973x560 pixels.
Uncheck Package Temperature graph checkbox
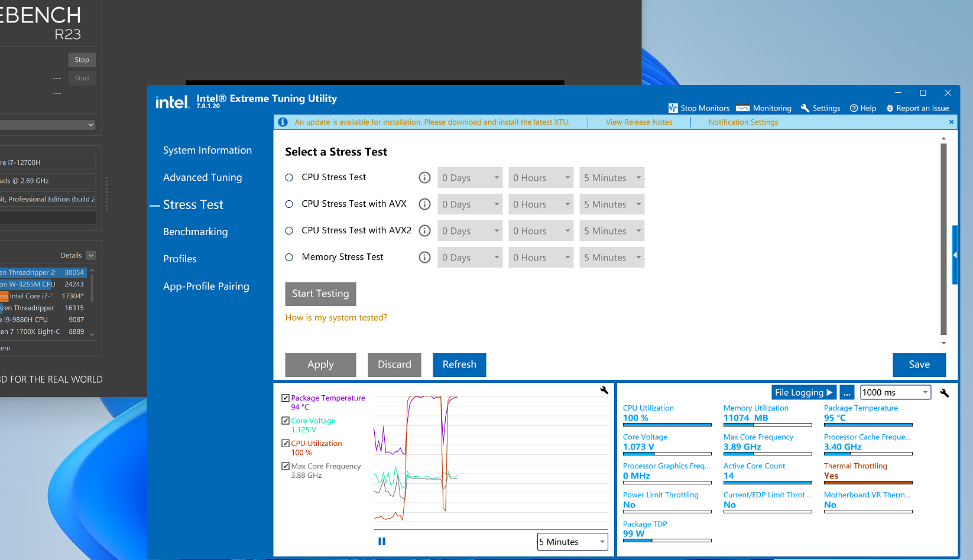[x=286, y=398]
